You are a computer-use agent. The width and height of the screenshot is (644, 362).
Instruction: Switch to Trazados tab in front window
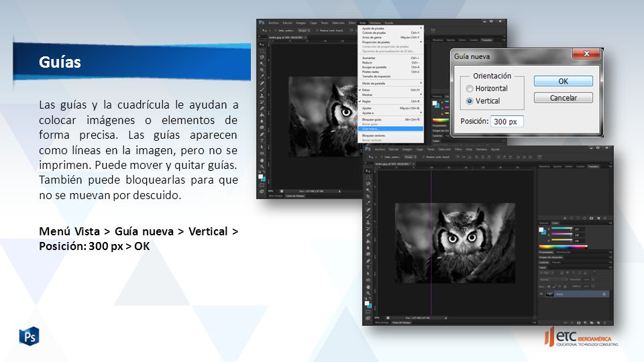click(x=594, y=167)
